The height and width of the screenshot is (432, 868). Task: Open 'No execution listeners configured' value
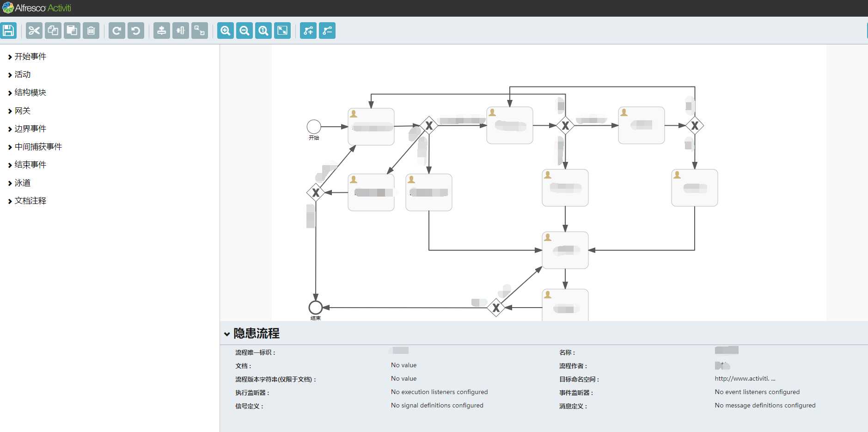439,392
